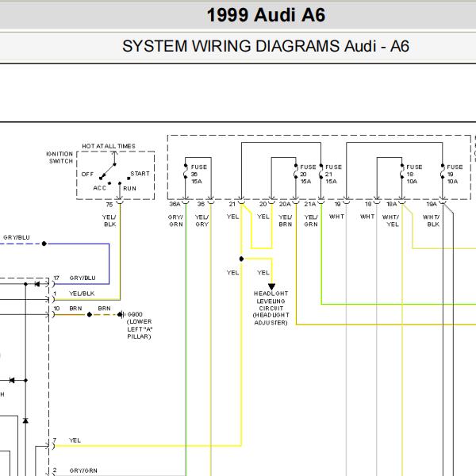
Task: Click the Fuse 36 fuse symbol
Action: coord(186,171)
